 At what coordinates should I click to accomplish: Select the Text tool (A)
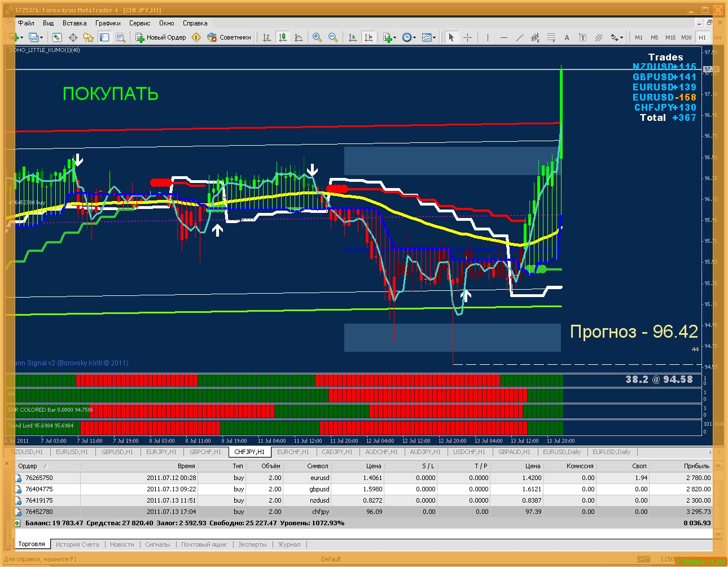567,37
